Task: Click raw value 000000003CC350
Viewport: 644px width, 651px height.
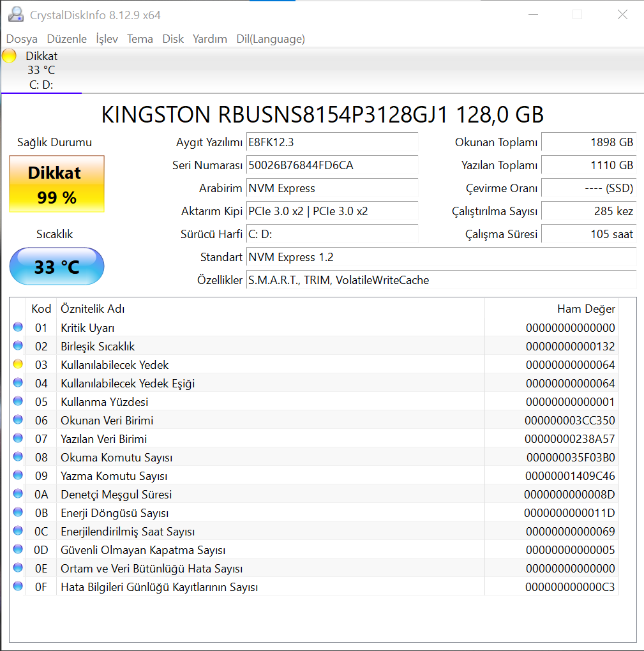Action: click(x=570, y=421)
